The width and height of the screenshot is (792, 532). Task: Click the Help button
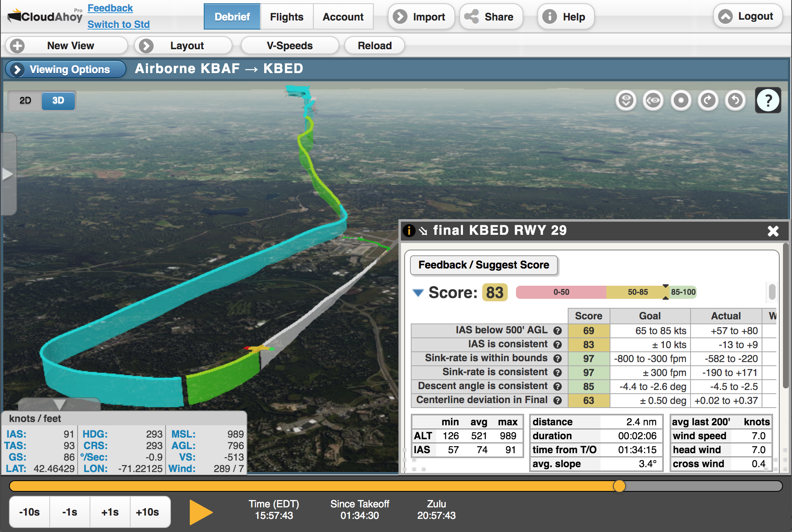(x=566, y=17)
